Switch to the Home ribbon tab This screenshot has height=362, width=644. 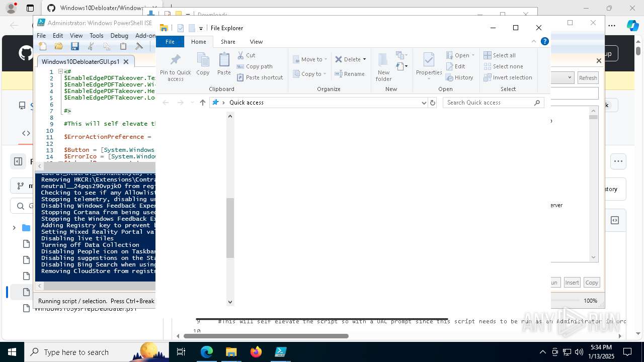click(x=198, y=42)
